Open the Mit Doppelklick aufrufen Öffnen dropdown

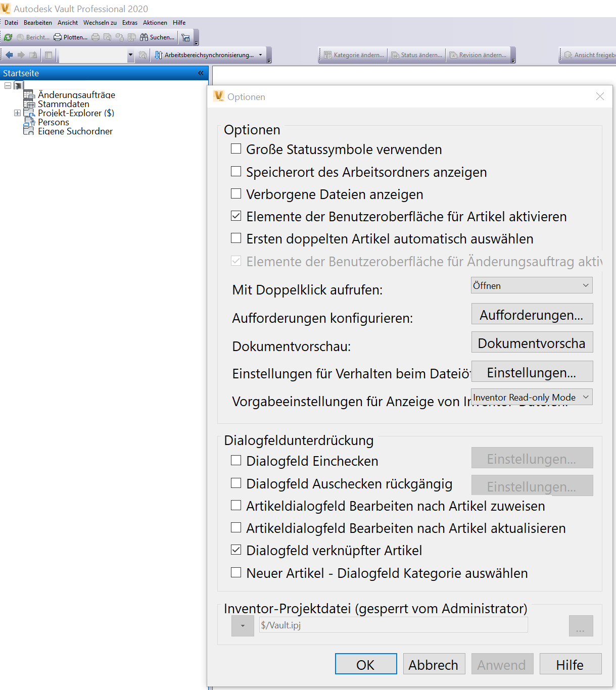(532, 285)
